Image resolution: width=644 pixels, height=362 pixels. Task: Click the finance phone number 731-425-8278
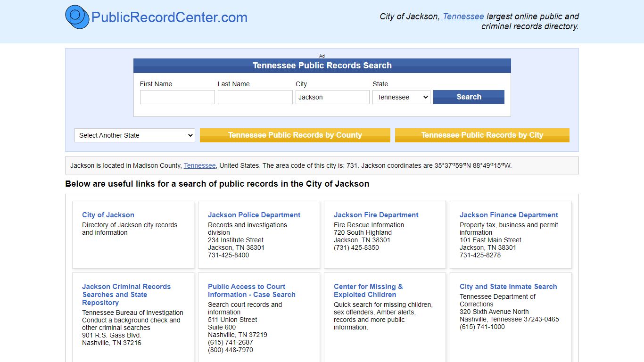(x=480, y=255)
